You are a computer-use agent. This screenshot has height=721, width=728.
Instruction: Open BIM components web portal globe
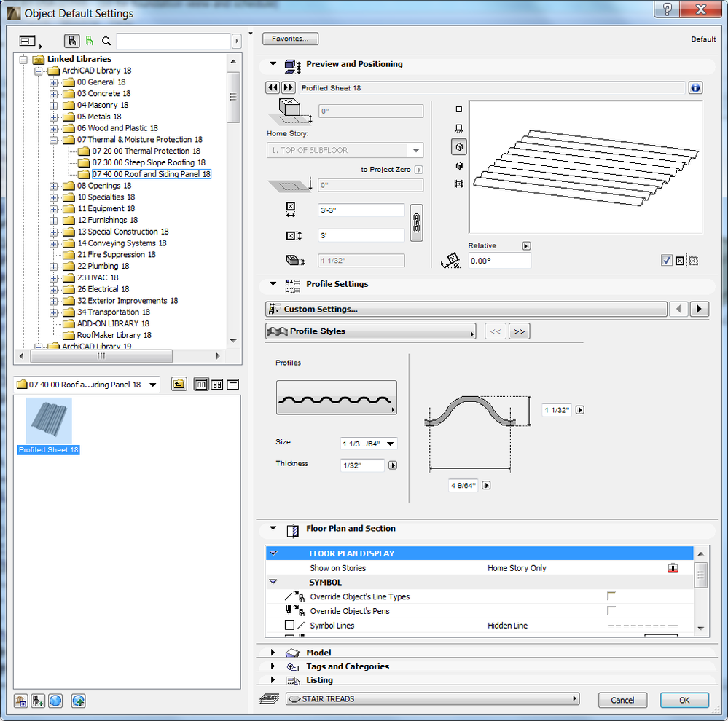(55, 701)
